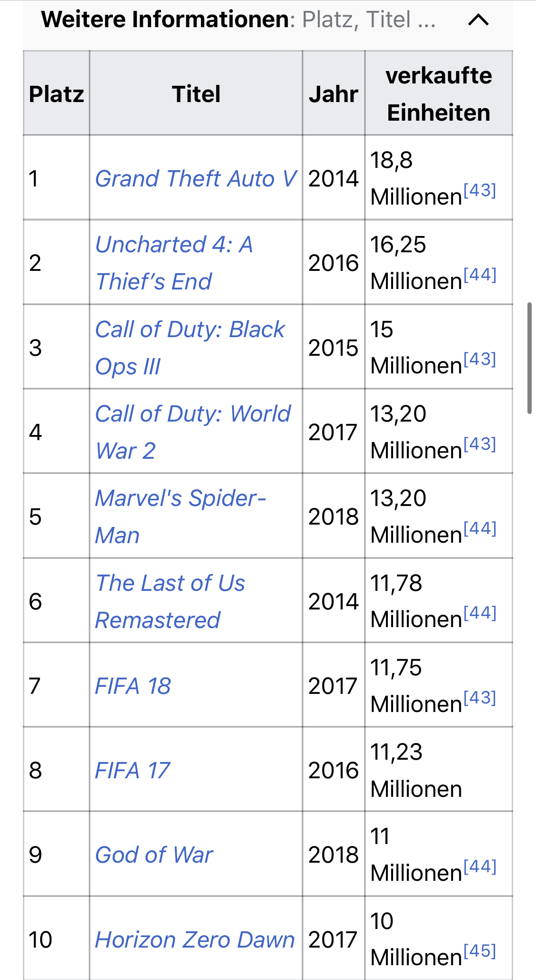Open the Horizon Zero Dawn link

pos(195,940)
